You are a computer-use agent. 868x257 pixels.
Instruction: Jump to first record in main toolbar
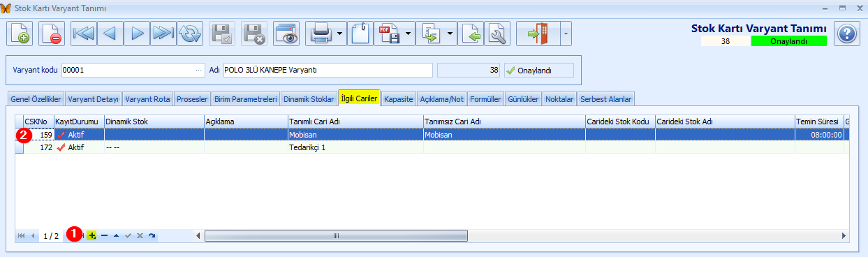pyautogui.click(x=83, y=34)
